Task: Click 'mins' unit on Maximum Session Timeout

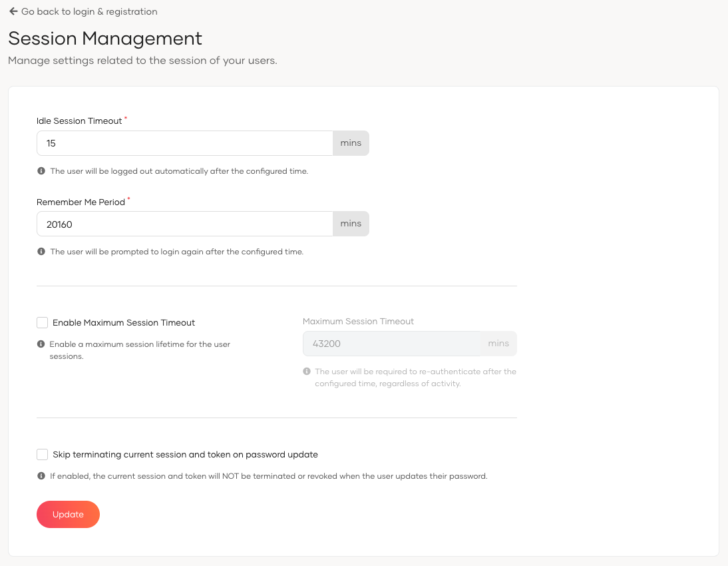Action: click(498, 344)
